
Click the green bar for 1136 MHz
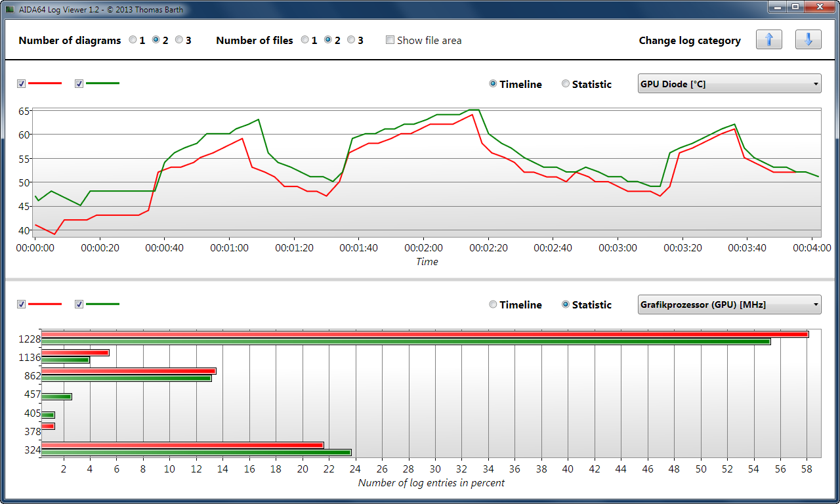click(x=65, y=360)
